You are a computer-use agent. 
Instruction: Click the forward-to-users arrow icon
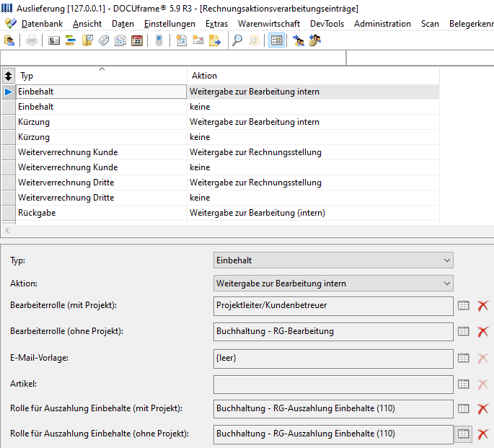point(299,40)
